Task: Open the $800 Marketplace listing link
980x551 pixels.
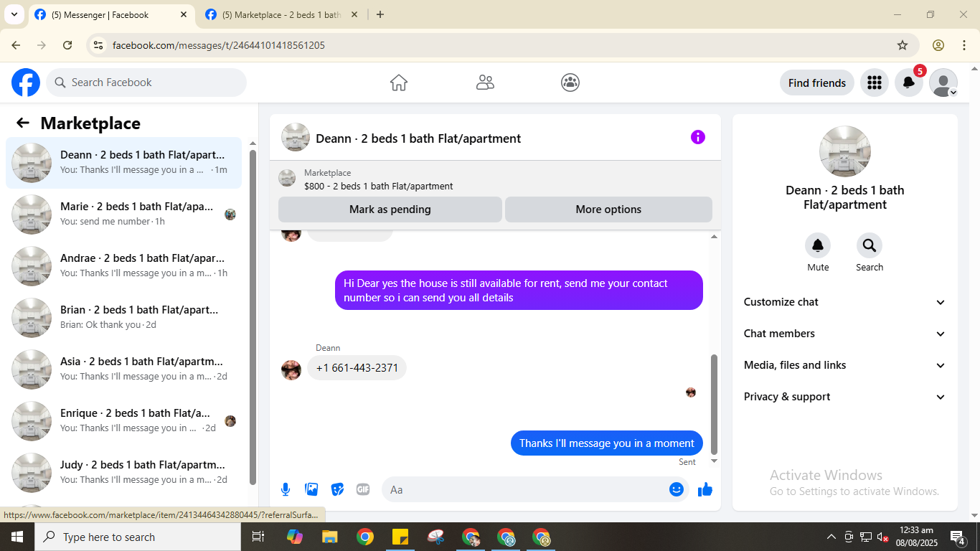Action: (x=378, y=186)
